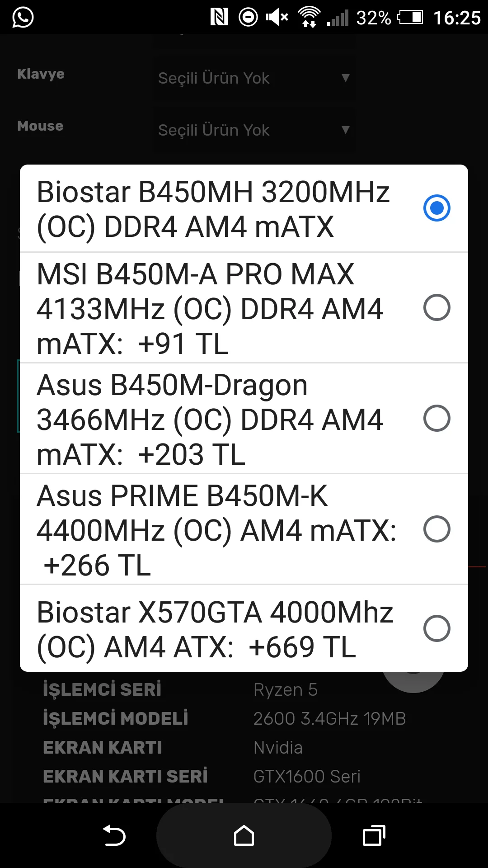Choose the Asus B450M-Dragon +203 TL option

pyautogui.click(x=210, y=420)
